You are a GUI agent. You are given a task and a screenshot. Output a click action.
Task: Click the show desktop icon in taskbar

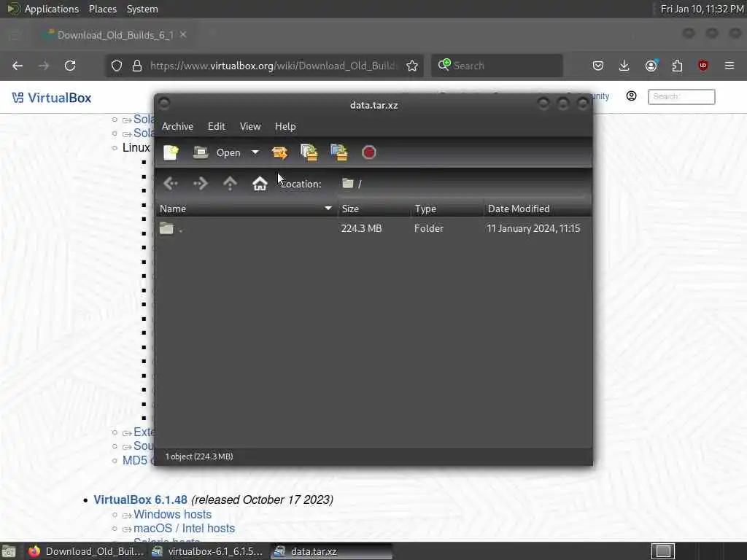[x=9, y=552]
